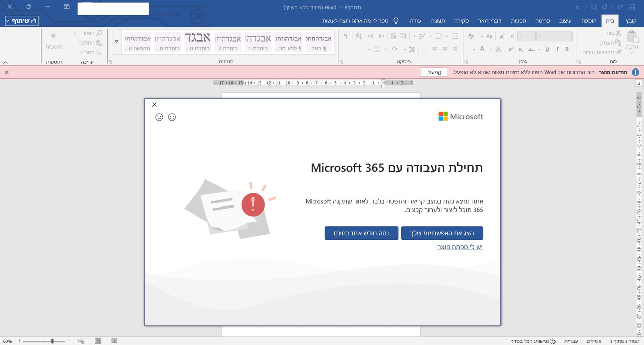Click Find (חפש) magnifier icon

[x=99, y=33]
